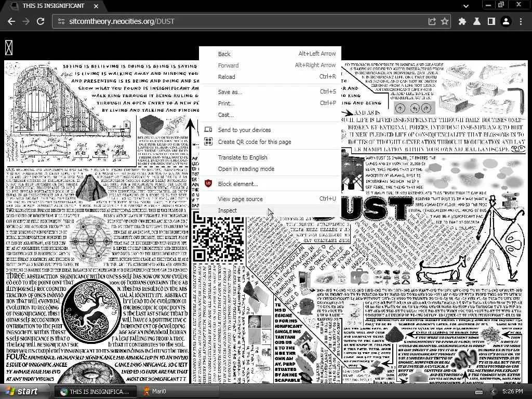Select Print... menu entry
Image resolution: width=532 pixels, height=399 pixels.
pyautogui.click(x=270, y=103)
